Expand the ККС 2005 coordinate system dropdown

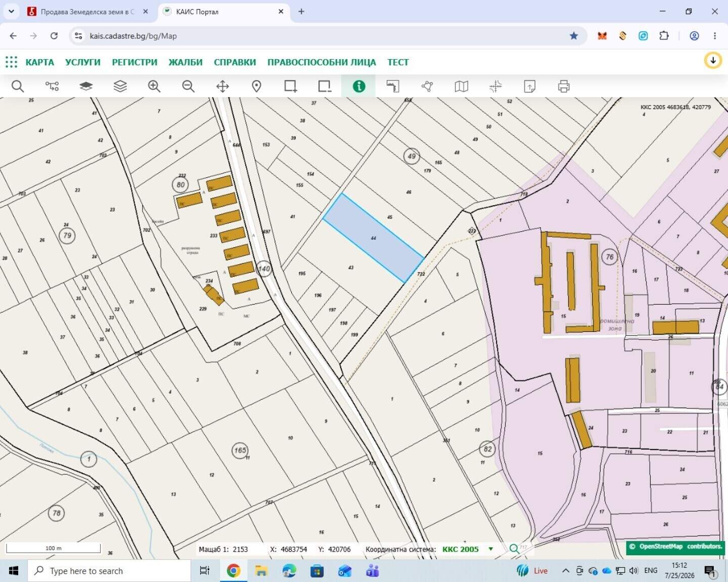click(x=490, y=549)
